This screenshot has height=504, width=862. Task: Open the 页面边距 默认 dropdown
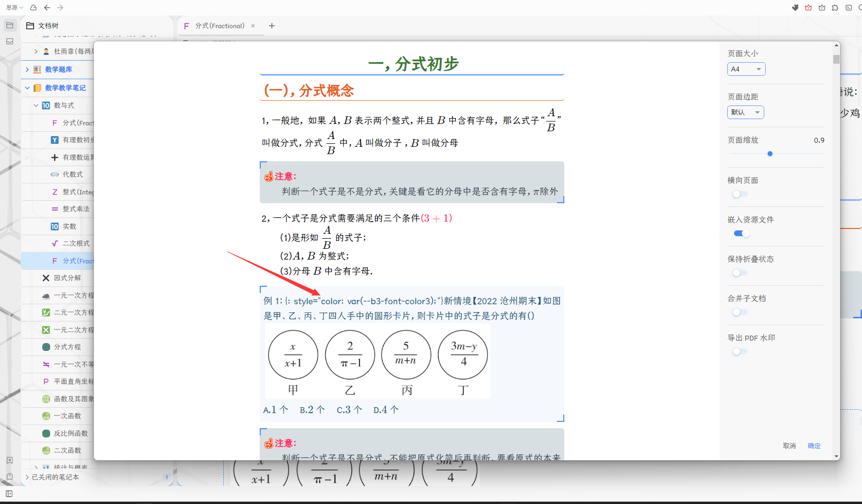pos(745,112)
